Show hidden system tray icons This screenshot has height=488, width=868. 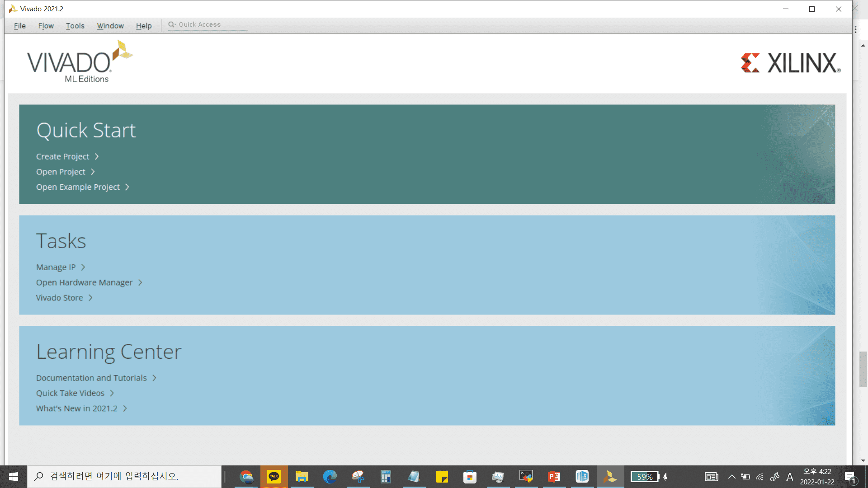click(731, 477)
